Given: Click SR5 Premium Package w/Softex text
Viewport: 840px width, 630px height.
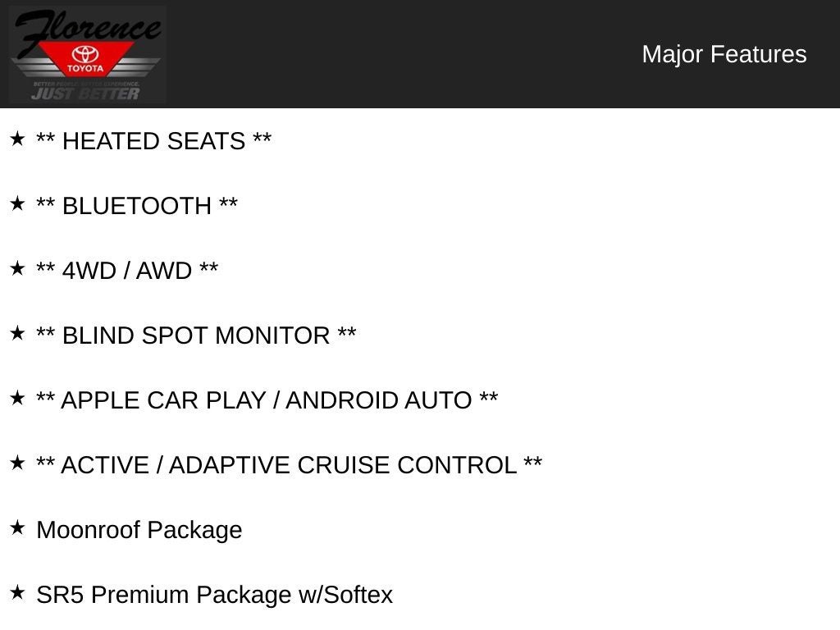Looking at the screenshot, I should (214, 595).
